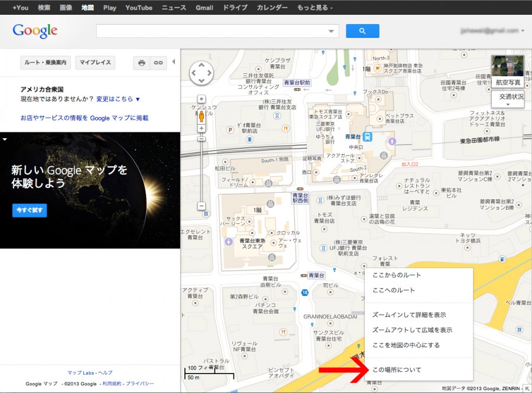Click the 出入口2 exit label
The width and height of the screenshot is (532, 393).
pyautogui.click(x=410, y=164)
